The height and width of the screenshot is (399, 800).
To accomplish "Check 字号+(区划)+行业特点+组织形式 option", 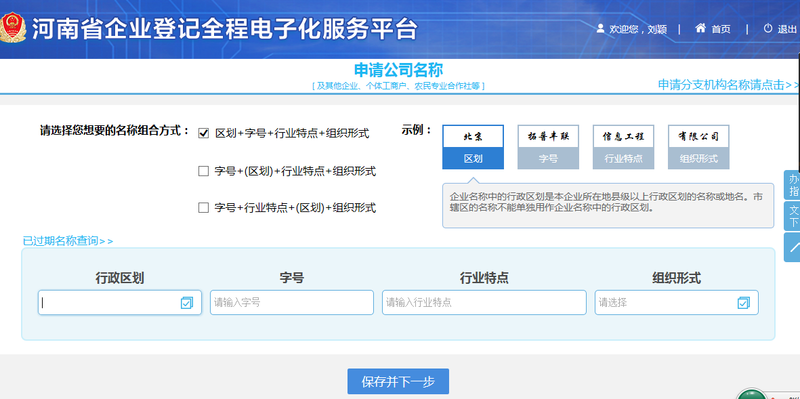I will click(x=204, y=171).
